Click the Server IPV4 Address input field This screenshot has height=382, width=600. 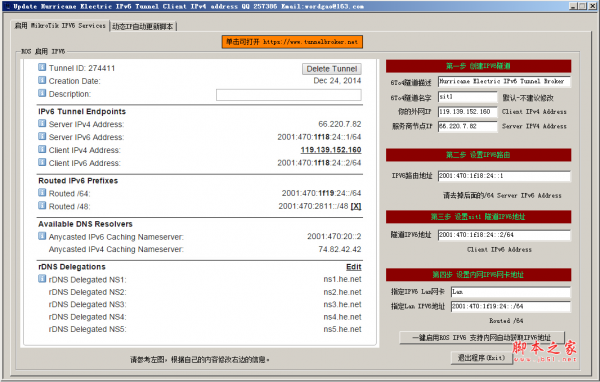pos(467,126)
